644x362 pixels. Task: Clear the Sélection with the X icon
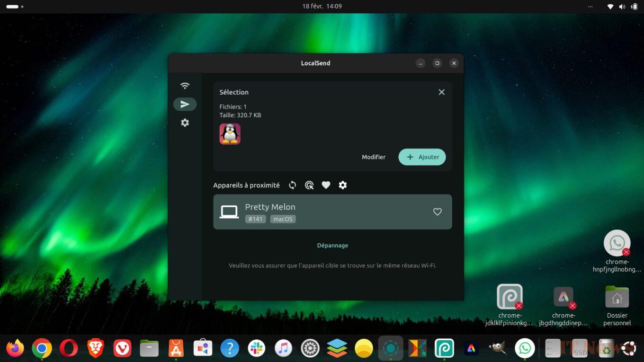pyautogui.click(x=441, y=92)
